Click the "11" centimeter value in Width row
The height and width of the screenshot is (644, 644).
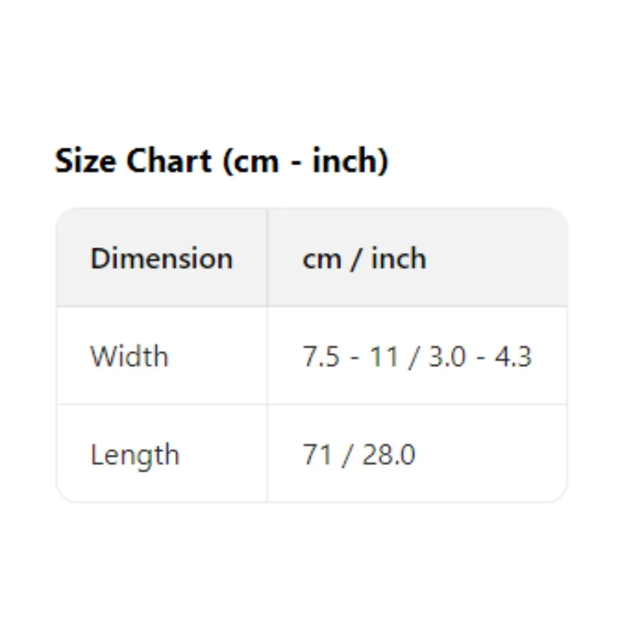(x=384, y=357)
